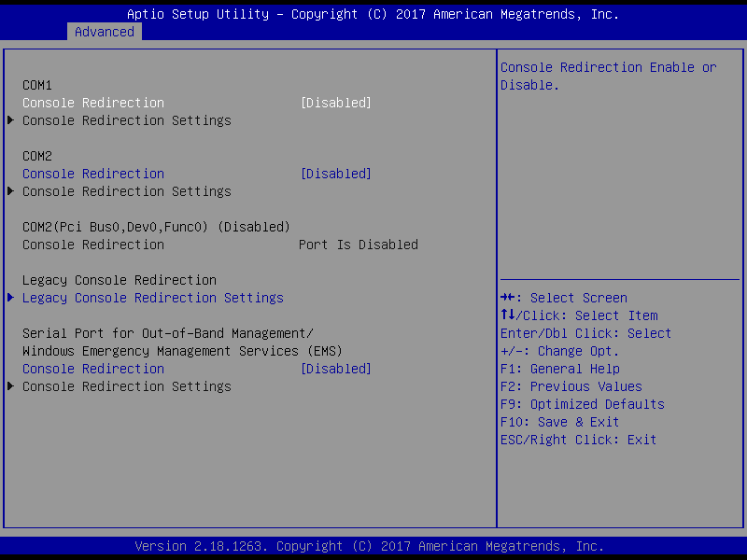Toggle COM1 Console Redirection [Disabled] value

[x=335, y=103]
